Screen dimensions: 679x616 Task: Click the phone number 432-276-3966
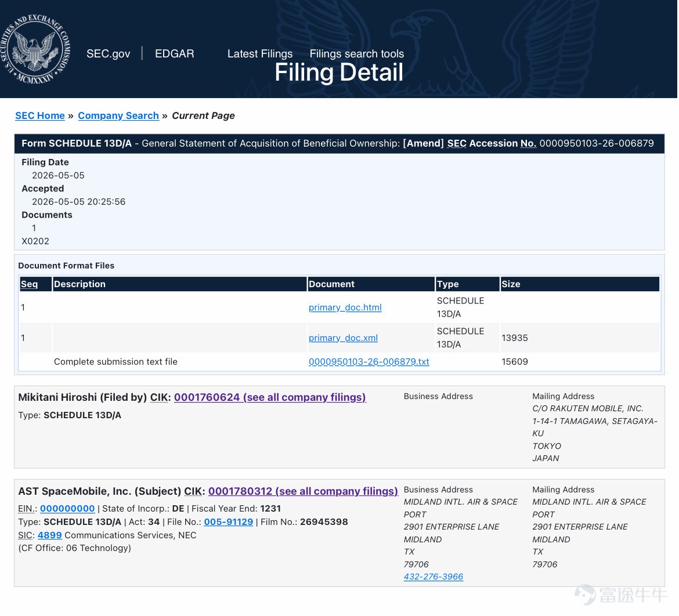tap(434, 577)
